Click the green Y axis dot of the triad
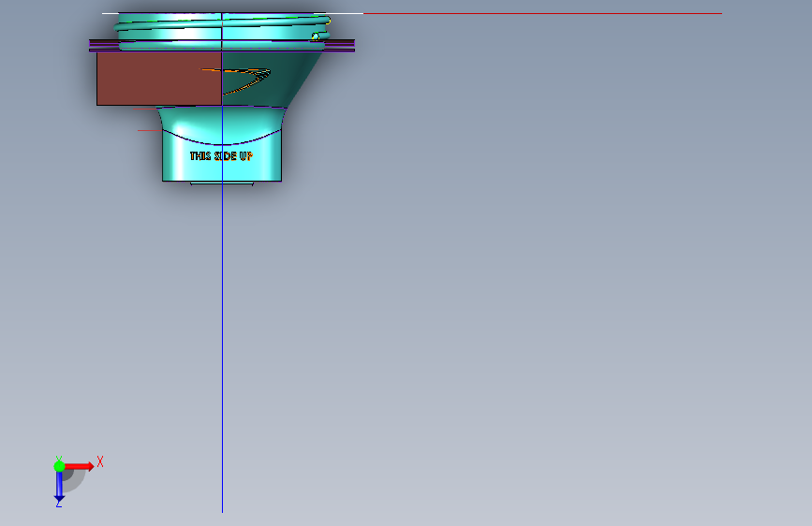 click(59, 466)
